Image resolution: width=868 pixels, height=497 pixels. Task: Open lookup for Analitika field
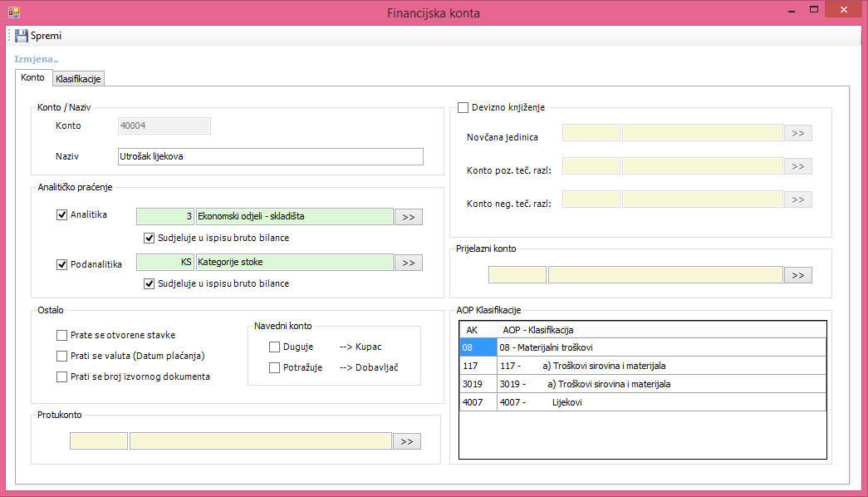coord(408,217)
